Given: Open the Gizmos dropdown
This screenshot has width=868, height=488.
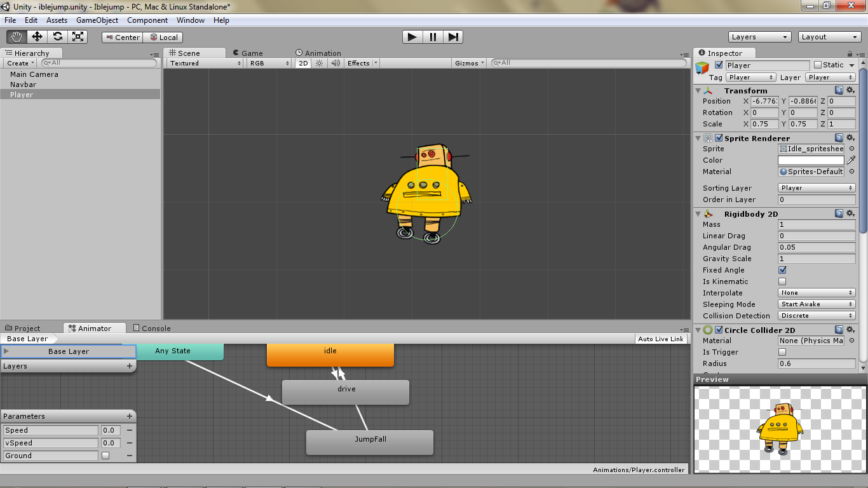Looking at the screenshot, I should [x=468, y=63].
